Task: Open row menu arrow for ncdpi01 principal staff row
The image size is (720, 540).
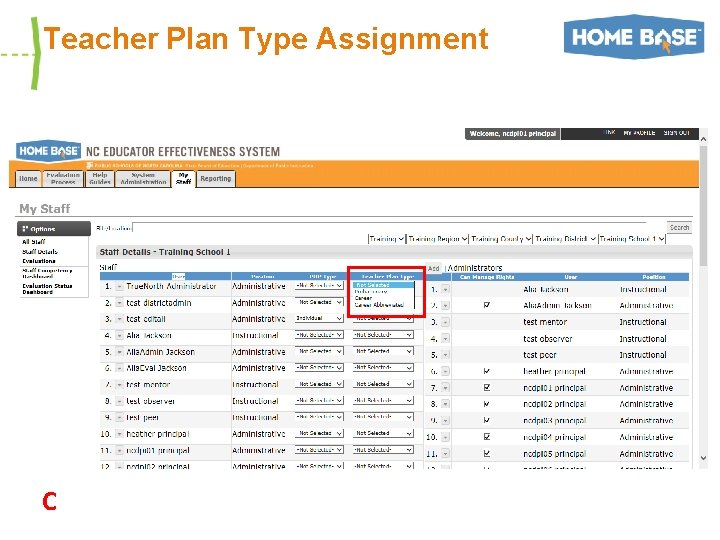Action: tap(119, 450)
